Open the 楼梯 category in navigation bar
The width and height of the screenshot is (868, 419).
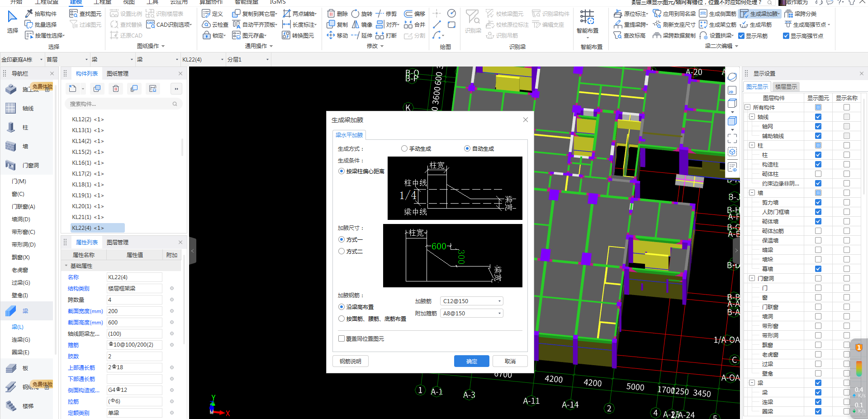(27, 406)
